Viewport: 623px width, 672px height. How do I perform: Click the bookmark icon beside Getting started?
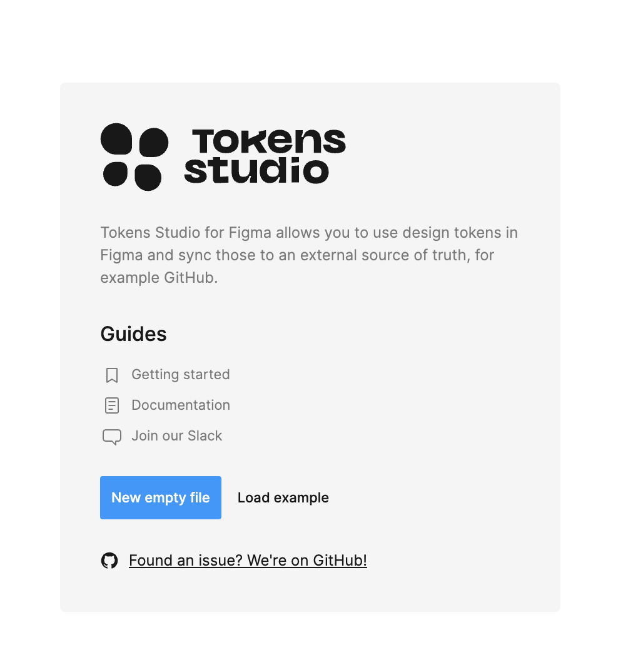[x=111, y=375]
